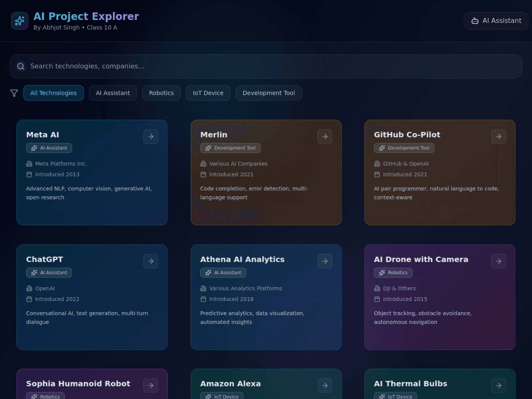Click ChatGPT description about conversational AI
The width and height of the screenshot is (532, 399).
[x=87, y=318]
